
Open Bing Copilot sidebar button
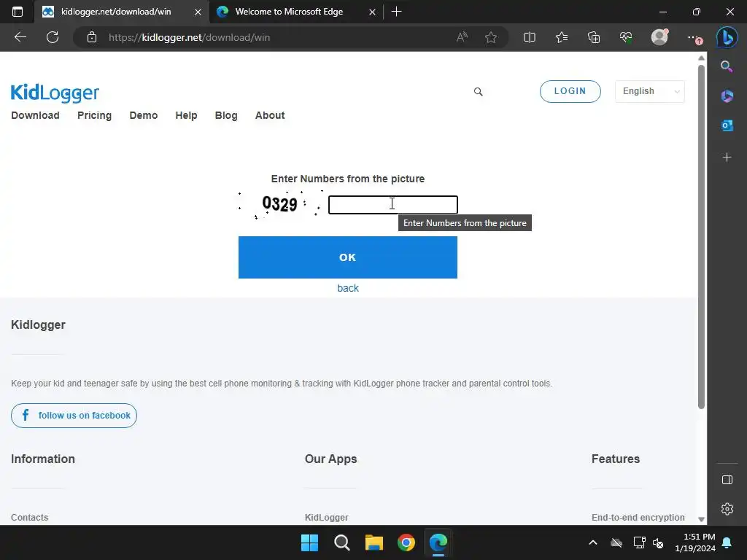tap(727, 37)
